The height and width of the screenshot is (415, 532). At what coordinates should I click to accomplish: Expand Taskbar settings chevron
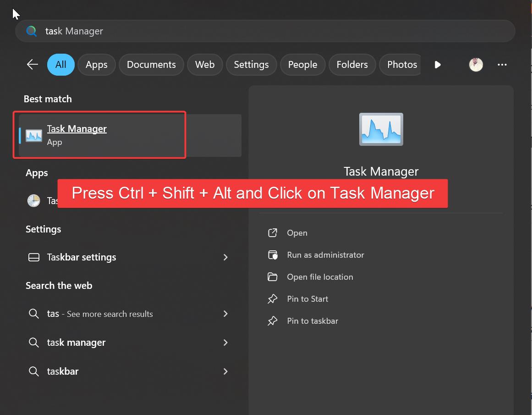point(225,257)
